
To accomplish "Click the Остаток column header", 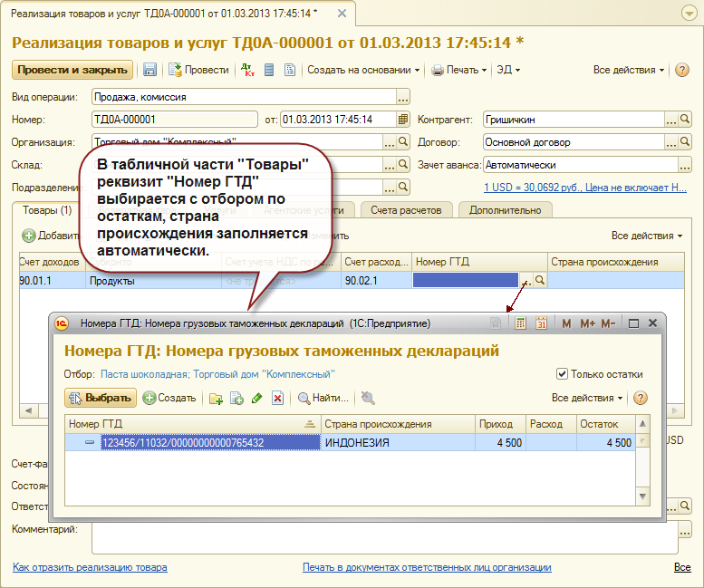I will tap(605, 424).
